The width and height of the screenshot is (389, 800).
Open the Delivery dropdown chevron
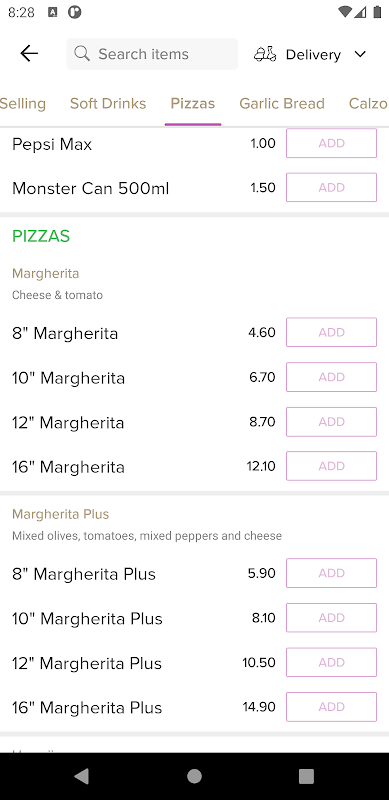point(360,54)
